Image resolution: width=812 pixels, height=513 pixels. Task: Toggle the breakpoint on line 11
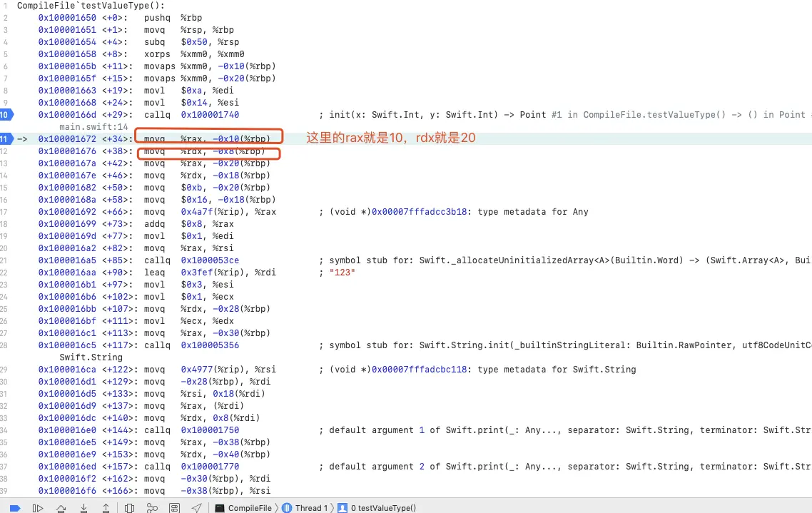(x=6, y=138)
